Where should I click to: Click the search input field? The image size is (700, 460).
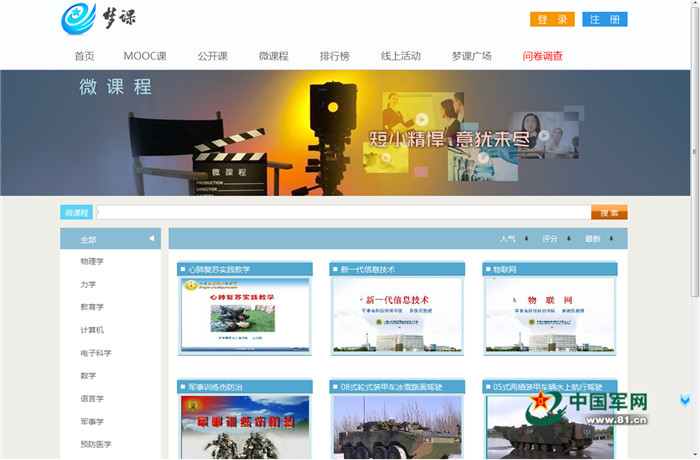pyautogui.click(x=344, y=213)
